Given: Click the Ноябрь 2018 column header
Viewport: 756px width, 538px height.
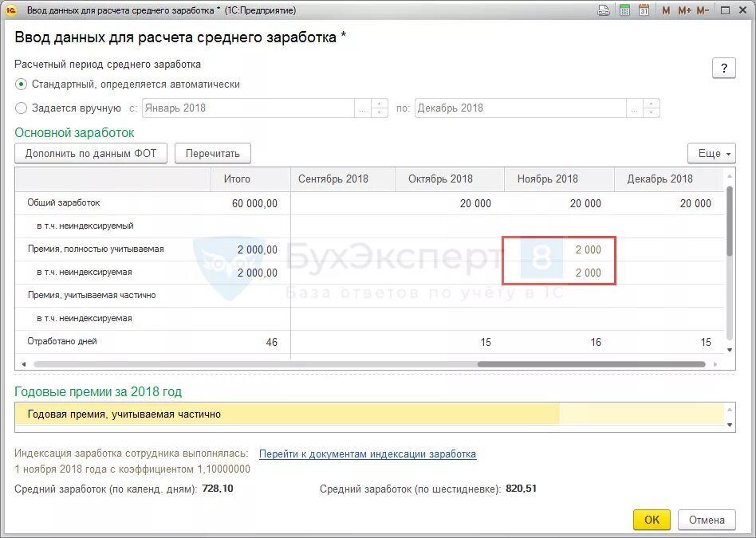Looking at the screenshot, I should 559,179.
